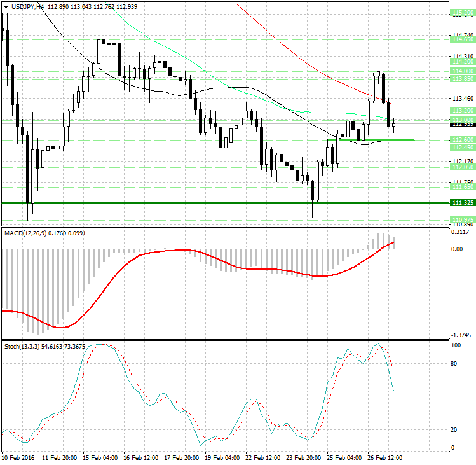Click the 113.200 price level label

461,110
